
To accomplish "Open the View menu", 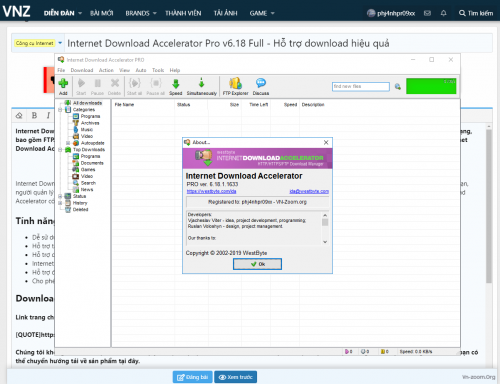I will pos(124,70).
